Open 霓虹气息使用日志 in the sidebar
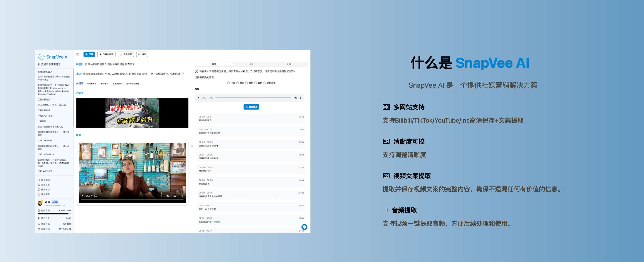The width and height of the screenshot is (644, 262). click(x=49, y=64)
